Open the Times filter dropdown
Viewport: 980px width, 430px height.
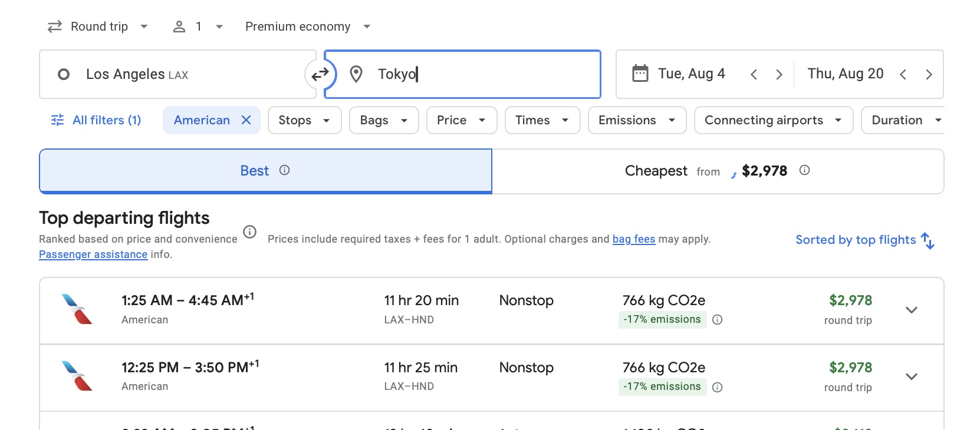click(542, 120)
